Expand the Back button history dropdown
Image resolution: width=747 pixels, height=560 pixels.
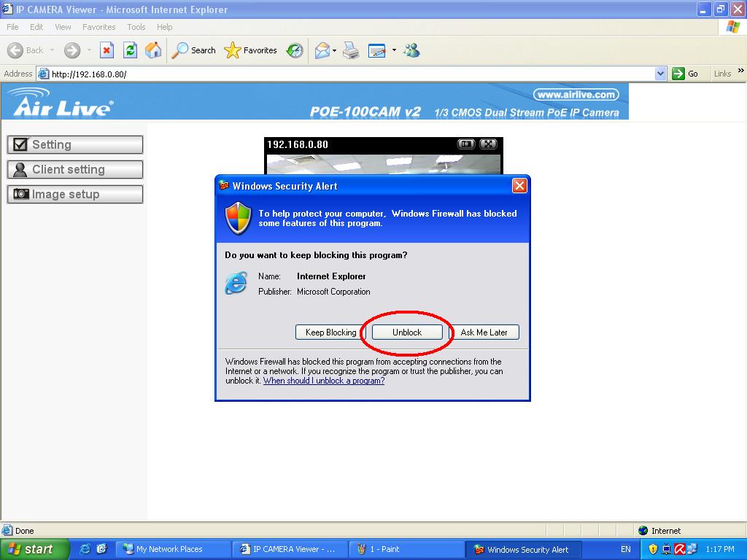(52, 50)
